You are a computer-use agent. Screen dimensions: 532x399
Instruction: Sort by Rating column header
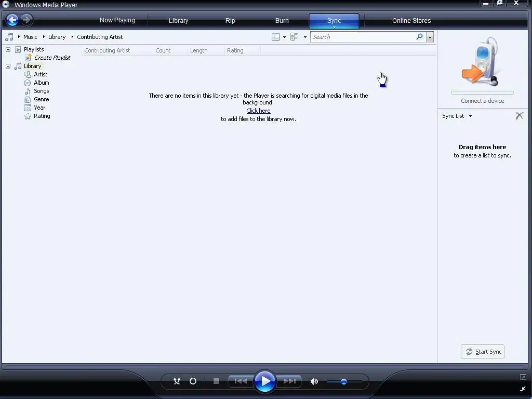pyautogui.click(x=242, y=50)
